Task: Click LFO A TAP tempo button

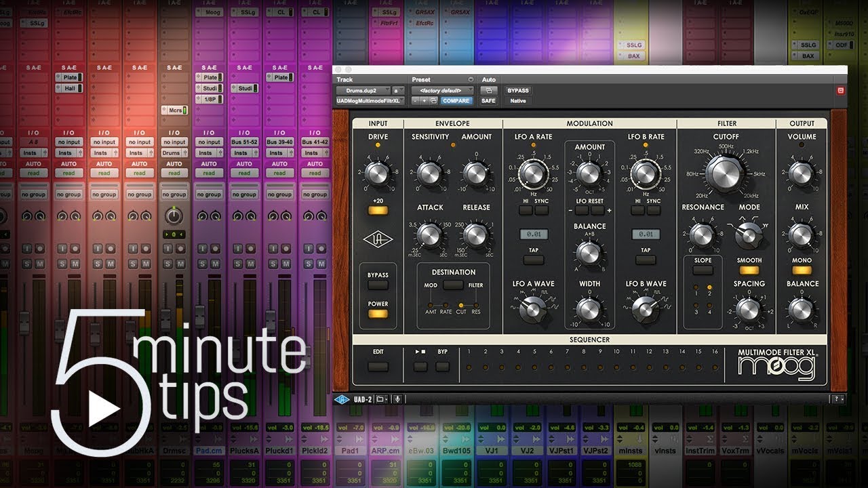Action: click(534, 261)
